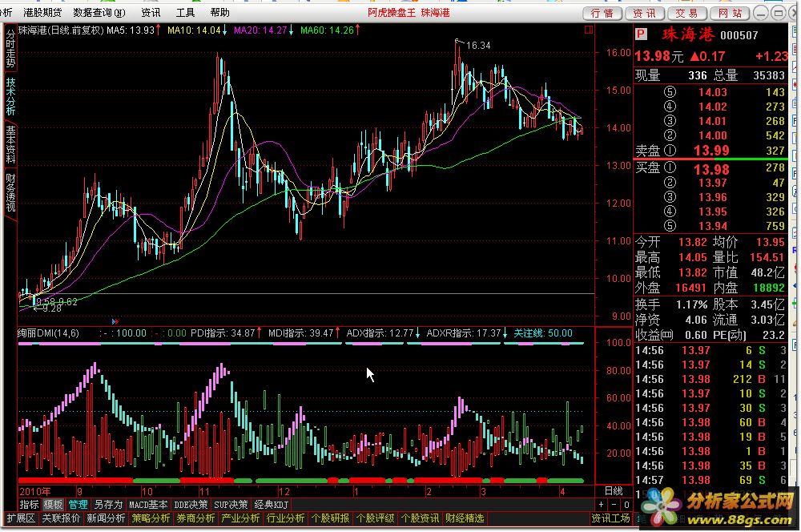Screen dimensions: 801x532
Task: Click the 珠海港(日线.前复权) chart title
Action: (61, 30)
